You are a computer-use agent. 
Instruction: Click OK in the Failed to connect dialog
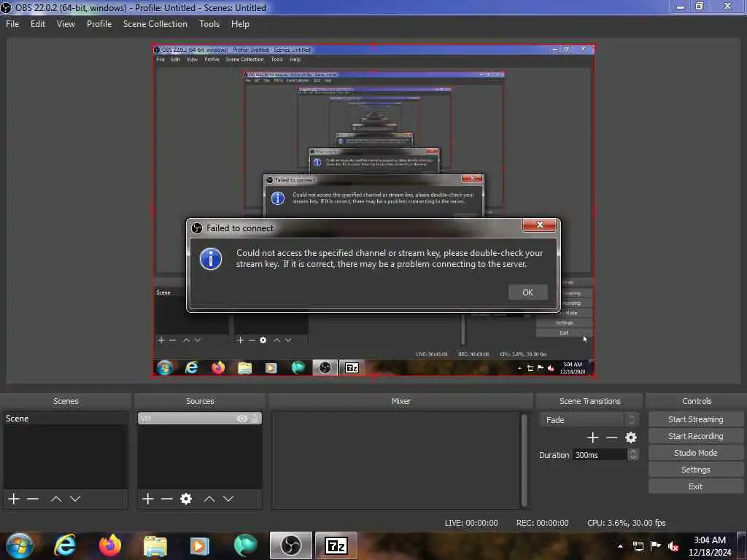pyautogui.click(x=527, y=292)
